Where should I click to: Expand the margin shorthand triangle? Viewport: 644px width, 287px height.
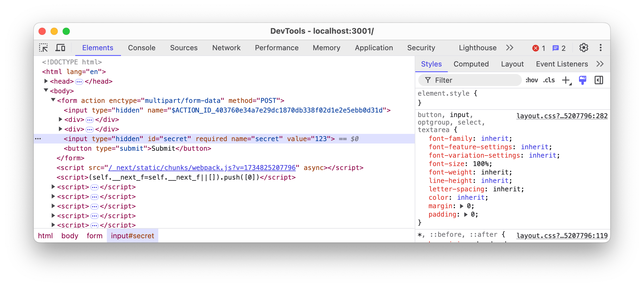point(462,206)
